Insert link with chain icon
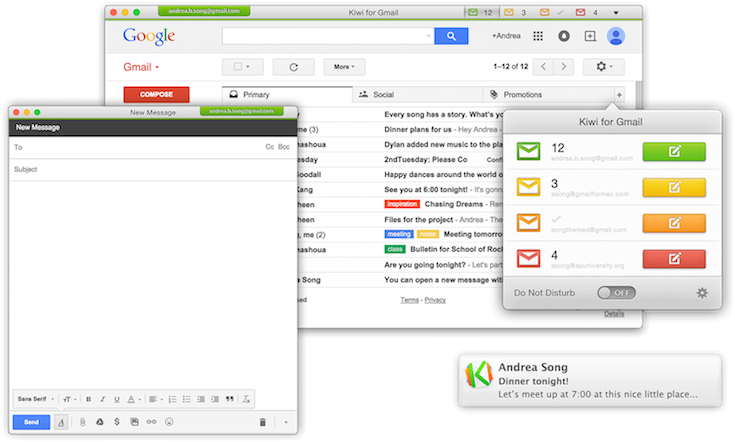 click(x=151, y=422)
